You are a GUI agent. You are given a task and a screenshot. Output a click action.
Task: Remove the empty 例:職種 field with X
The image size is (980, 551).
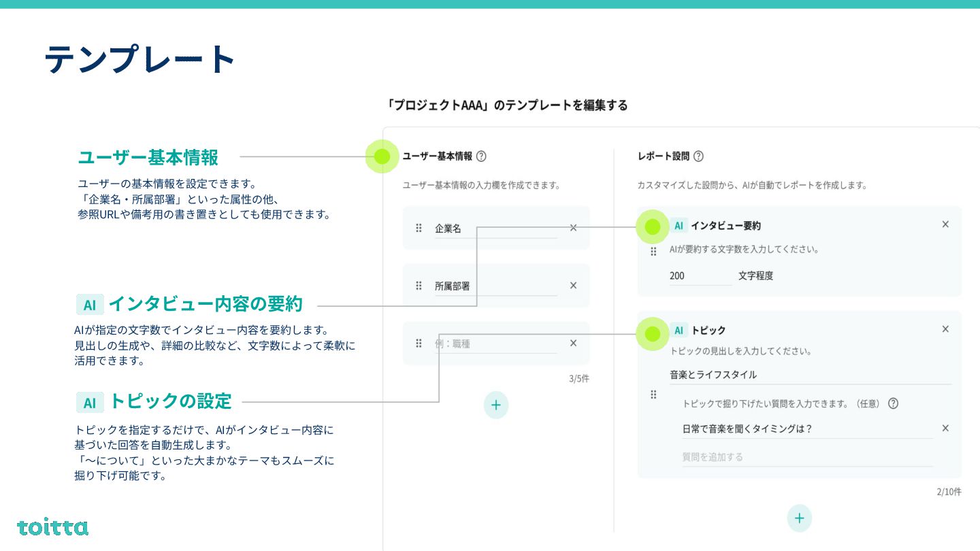(573, 343)
